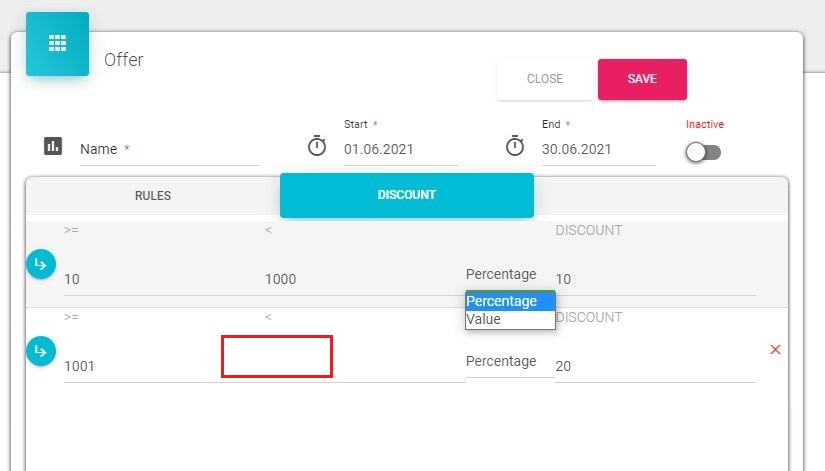Switch to the Discount tab
This screenshot has height=471, width=825.
[407, 195]
